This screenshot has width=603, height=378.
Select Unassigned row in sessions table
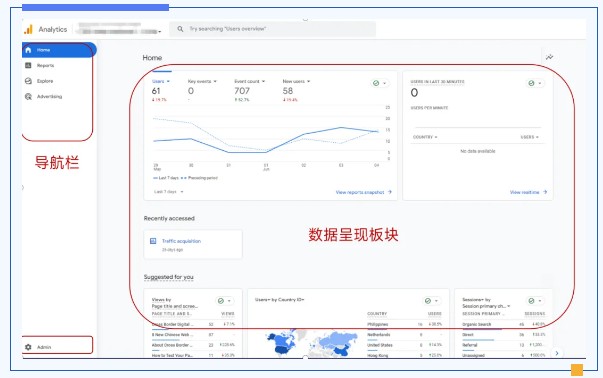[x=503, y=355]
